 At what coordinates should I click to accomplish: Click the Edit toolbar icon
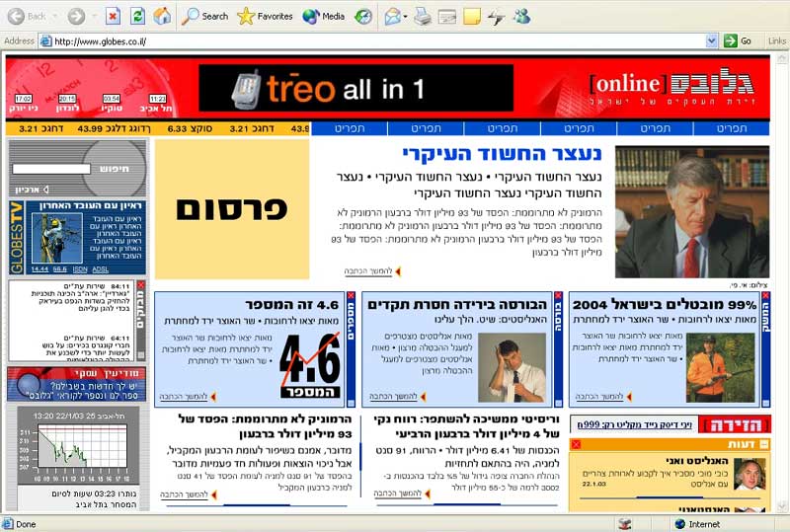click(x=447, y=17)
